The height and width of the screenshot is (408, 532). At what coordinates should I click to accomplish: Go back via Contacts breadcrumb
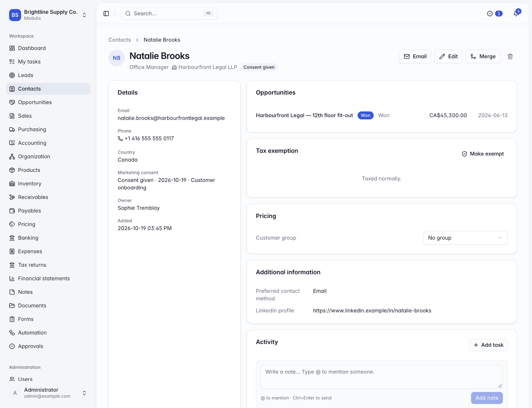(120, 40)
